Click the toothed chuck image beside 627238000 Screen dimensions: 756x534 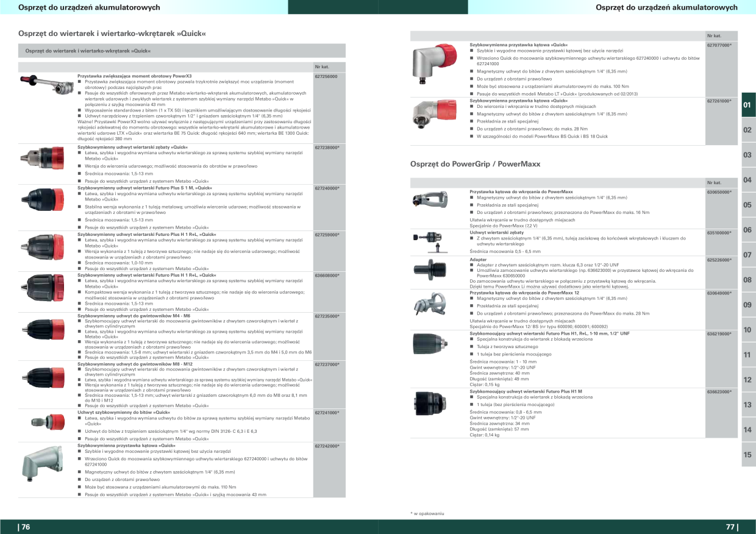(42, 157)
